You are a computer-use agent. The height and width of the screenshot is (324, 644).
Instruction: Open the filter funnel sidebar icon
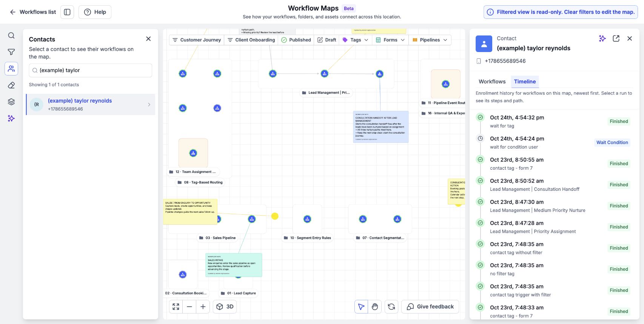coord(11,52)
